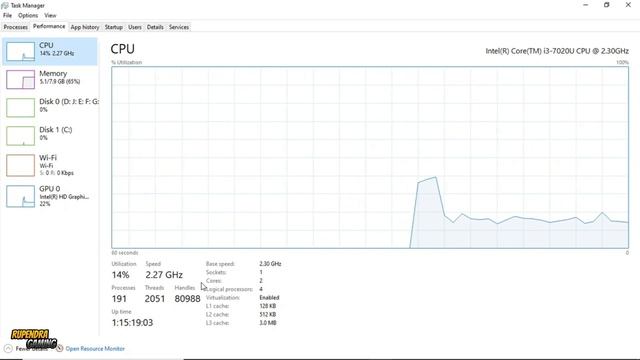Select the GPU 0 mini graph thumbnail
The image size is (640, 360).
(x=20, y=196)
